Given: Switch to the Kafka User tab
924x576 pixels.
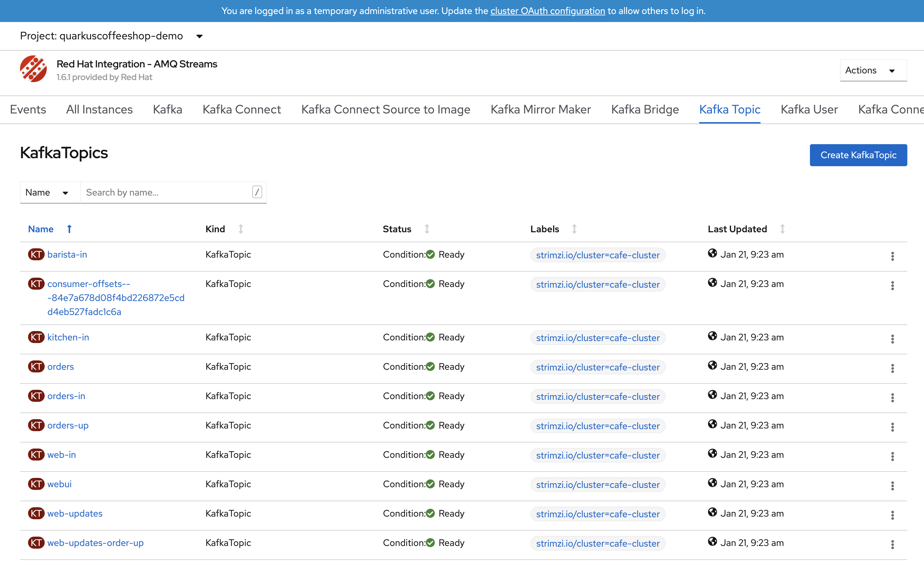Looking at the screenshot, I should (809, 110).
